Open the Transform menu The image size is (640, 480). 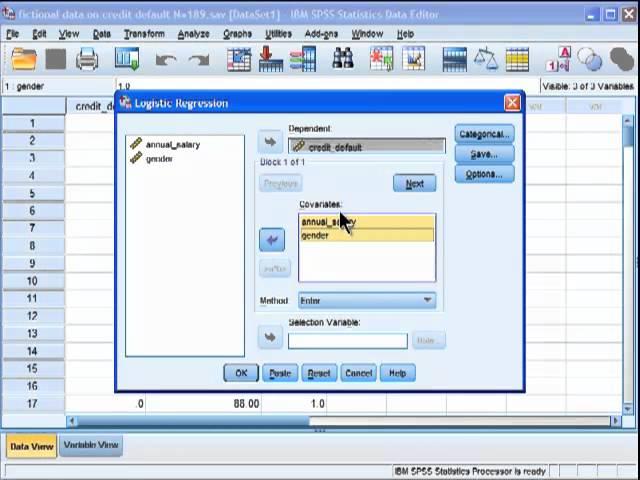pos(144,34)
